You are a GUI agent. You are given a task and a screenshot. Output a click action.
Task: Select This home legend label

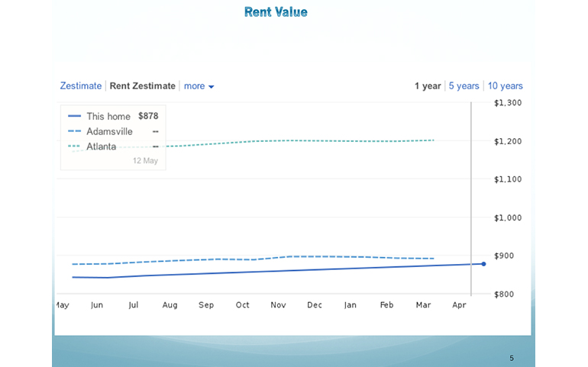pos(108,117)
